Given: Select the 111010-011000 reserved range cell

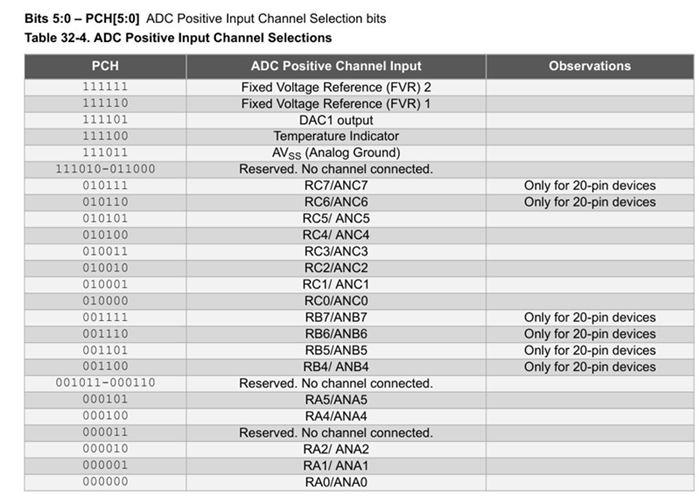Looking at the screenshot, I should point(105,169).
